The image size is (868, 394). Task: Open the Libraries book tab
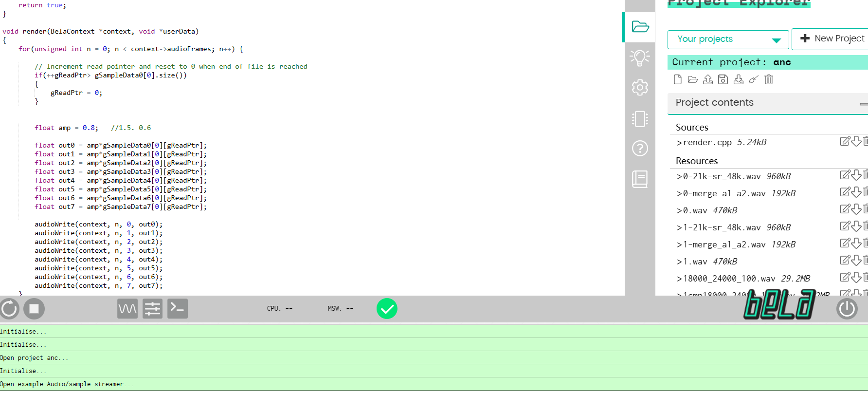639,179
